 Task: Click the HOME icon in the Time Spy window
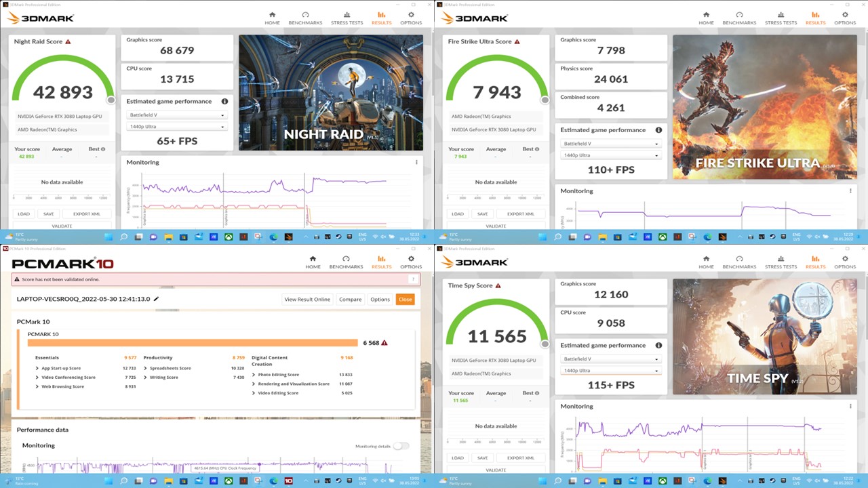[706, 258]
